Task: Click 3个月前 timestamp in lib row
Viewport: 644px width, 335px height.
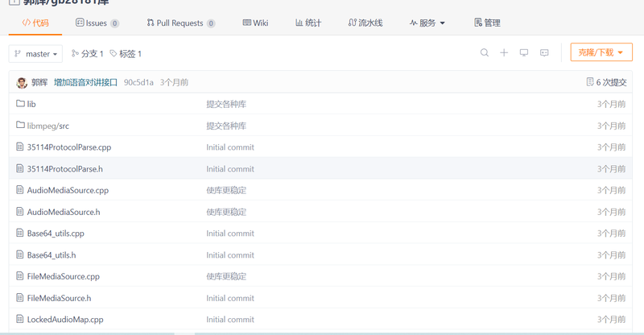Action: (x=612, y=105)
